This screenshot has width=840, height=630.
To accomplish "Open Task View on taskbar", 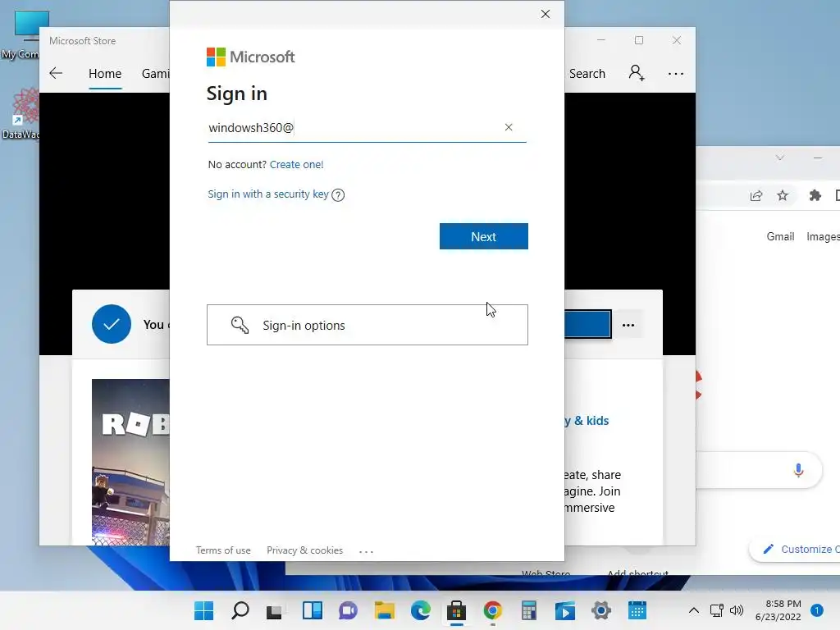I will coord(276,610).
